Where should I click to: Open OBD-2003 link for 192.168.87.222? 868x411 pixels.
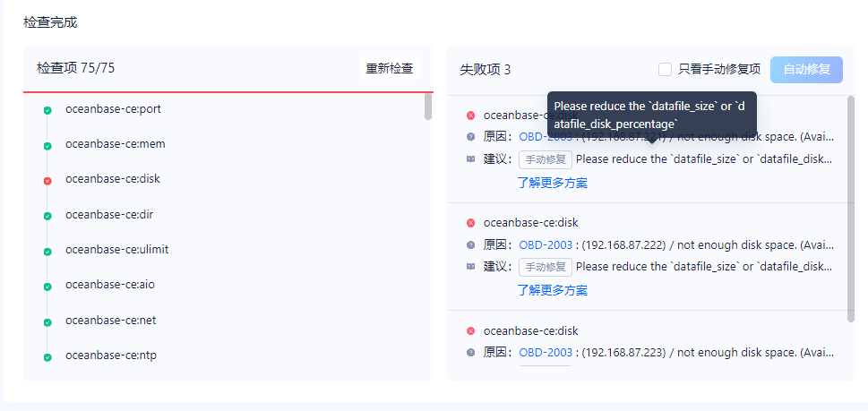[546, 244]
